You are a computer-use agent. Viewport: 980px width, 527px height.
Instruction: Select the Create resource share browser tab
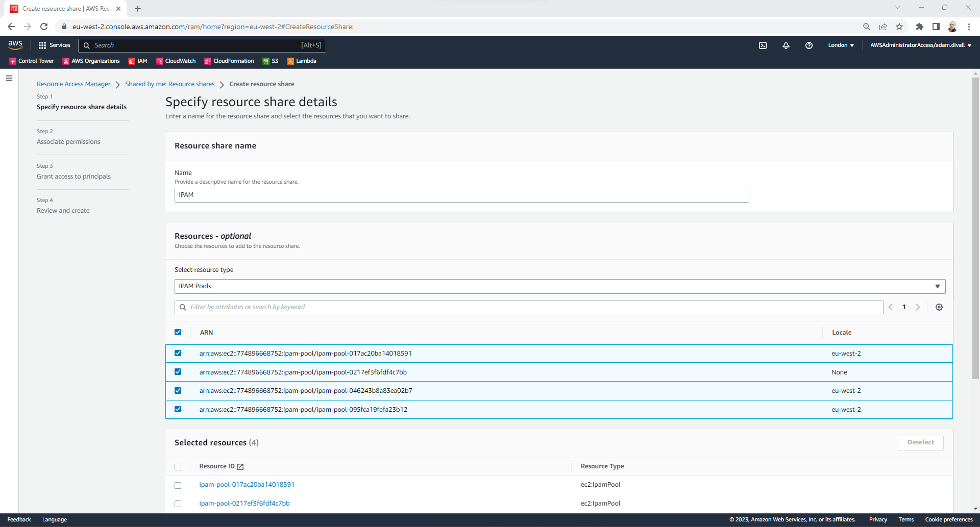pyautogui.click(x=66, y=9)
